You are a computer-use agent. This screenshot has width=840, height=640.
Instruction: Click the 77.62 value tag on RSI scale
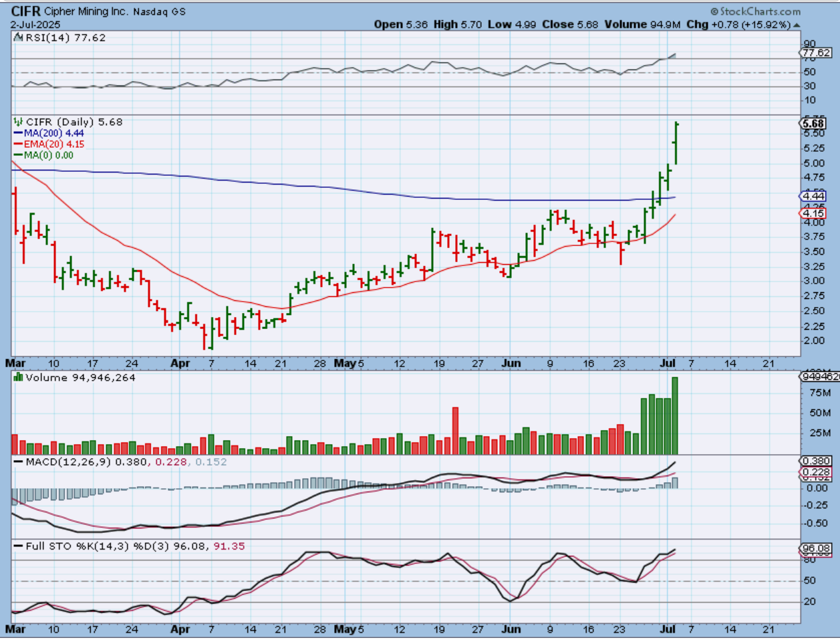click(816, 53)
